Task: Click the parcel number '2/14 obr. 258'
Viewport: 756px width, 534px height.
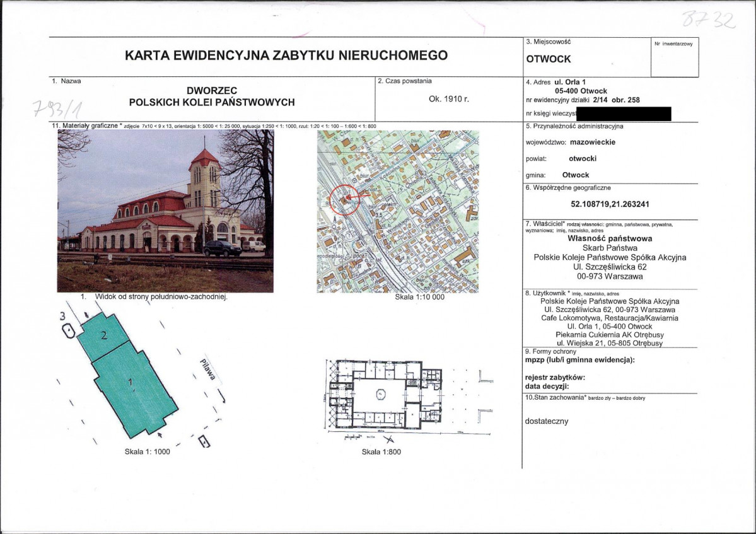Action: tap(616, 100)
